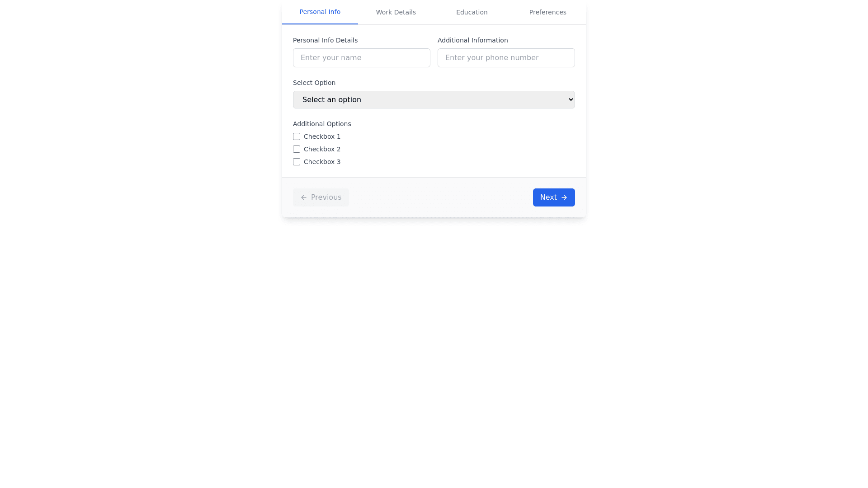Open the Select an option dropdown
868x488 pixels.
point(433,99)
